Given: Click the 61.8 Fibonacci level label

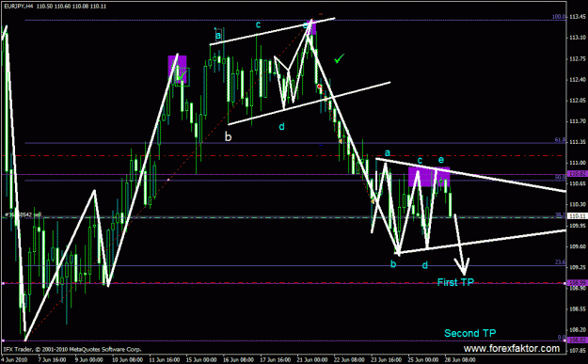Looking at the screenshot, I should coord(560,140).
